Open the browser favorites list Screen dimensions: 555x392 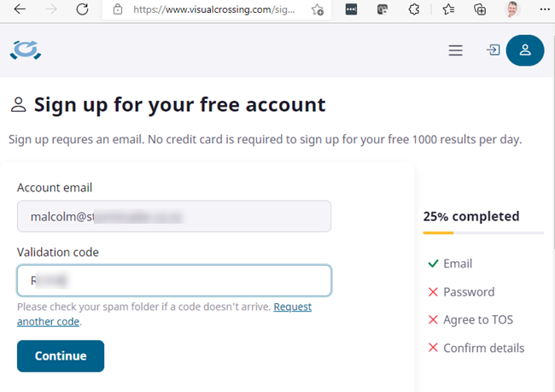click(x=448, y=9)
